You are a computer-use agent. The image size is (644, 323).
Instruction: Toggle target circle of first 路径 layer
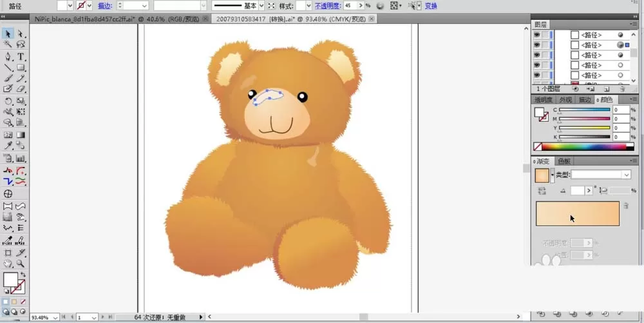tap(620, 35)
